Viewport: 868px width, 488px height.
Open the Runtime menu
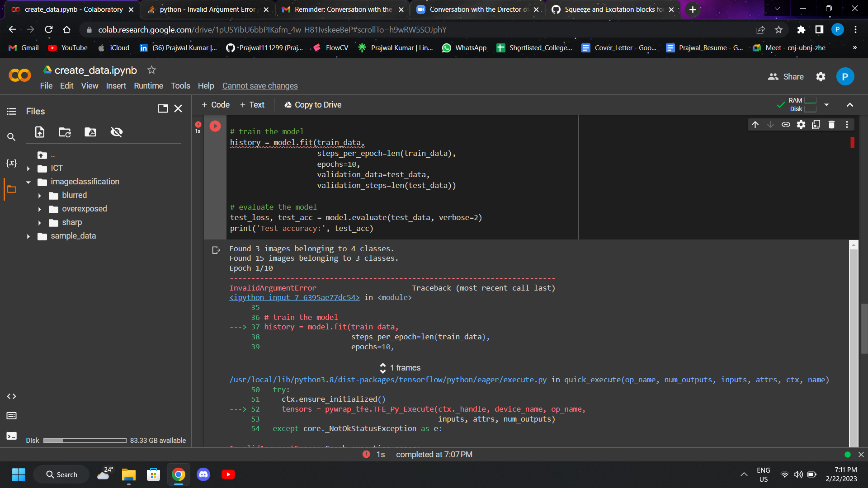click(148, 86)
